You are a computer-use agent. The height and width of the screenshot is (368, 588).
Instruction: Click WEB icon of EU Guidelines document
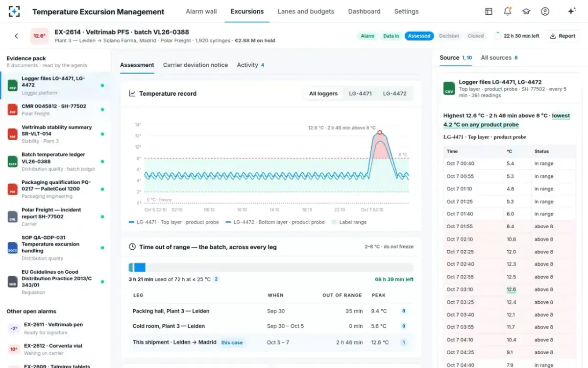click(13, 282)
